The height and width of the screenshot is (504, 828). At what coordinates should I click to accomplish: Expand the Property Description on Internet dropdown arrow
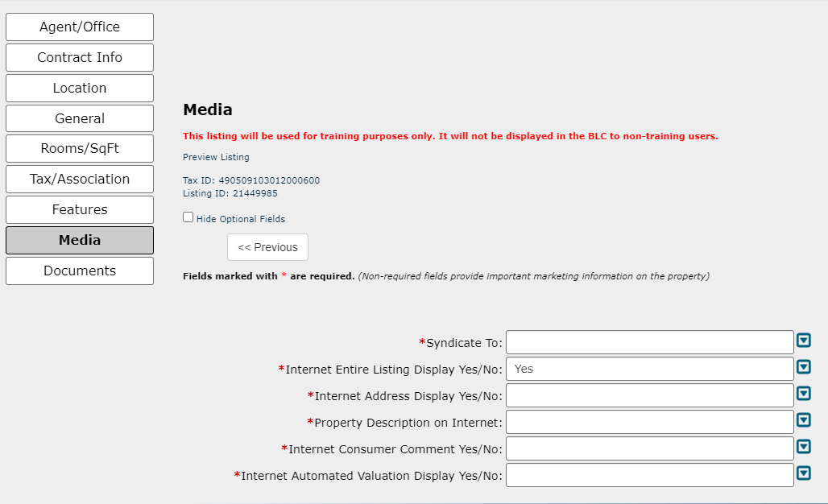tap(804, 420)
